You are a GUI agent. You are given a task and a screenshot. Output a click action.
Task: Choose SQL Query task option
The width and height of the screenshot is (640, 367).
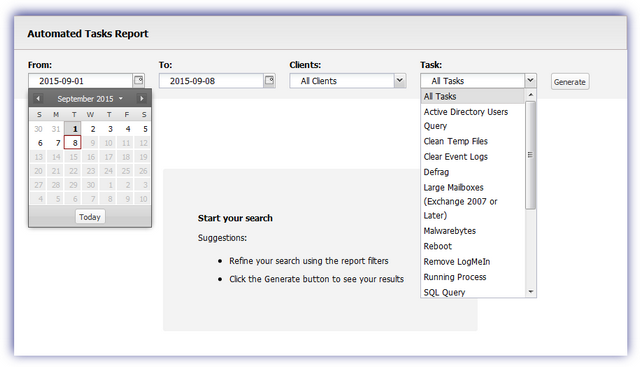[472, 292]
